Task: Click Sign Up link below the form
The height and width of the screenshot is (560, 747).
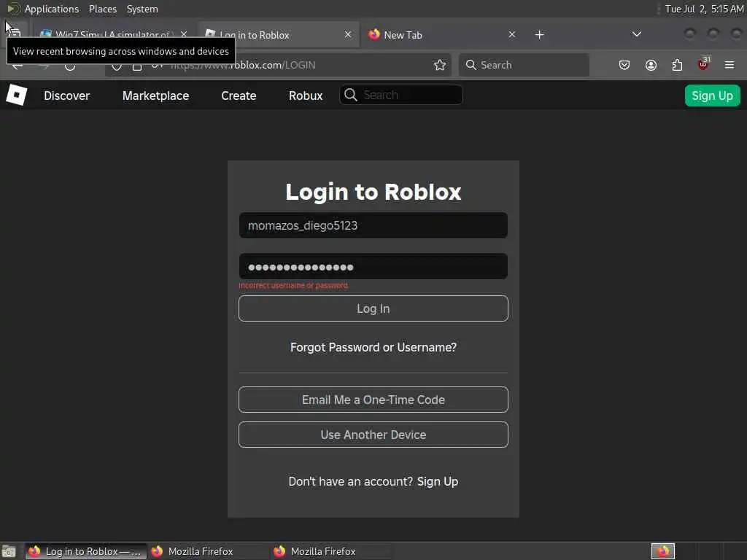Action: (438, 481)
